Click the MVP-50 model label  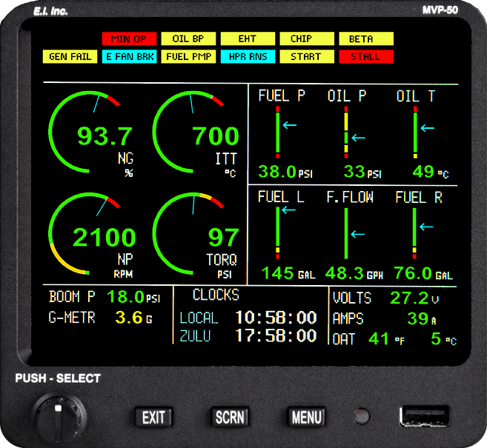(x=440, y=10)
